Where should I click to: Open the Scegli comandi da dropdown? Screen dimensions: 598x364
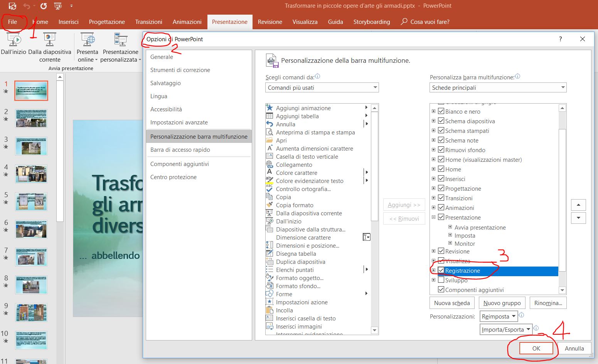(322, 88)
